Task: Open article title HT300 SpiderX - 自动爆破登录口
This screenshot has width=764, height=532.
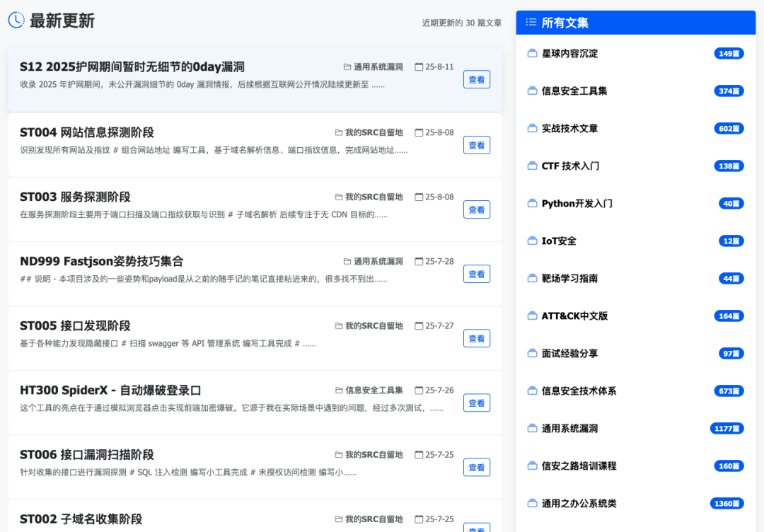Action: tap(110, 391)
